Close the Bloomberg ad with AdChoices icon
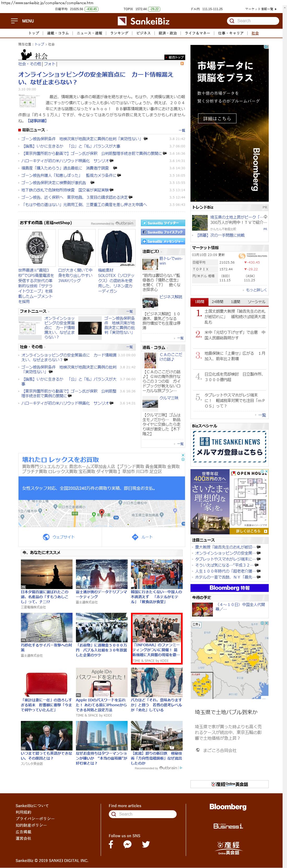The height and width of the screenshot is (868, 287). (266, 47)
